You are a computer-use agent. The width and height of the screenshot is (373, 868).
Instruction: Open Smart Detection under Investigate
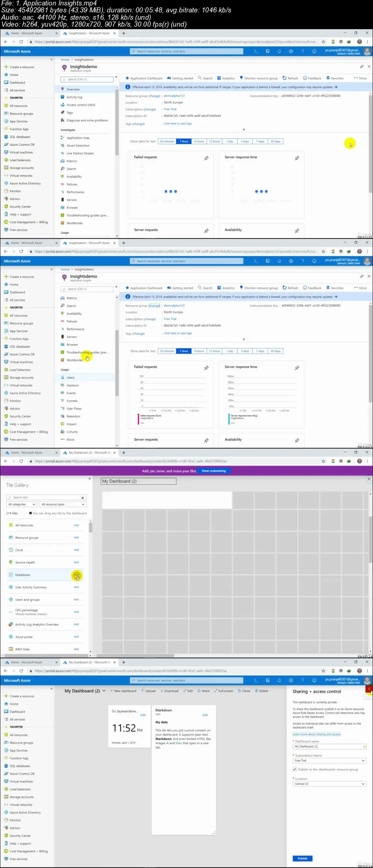(78, 146)
